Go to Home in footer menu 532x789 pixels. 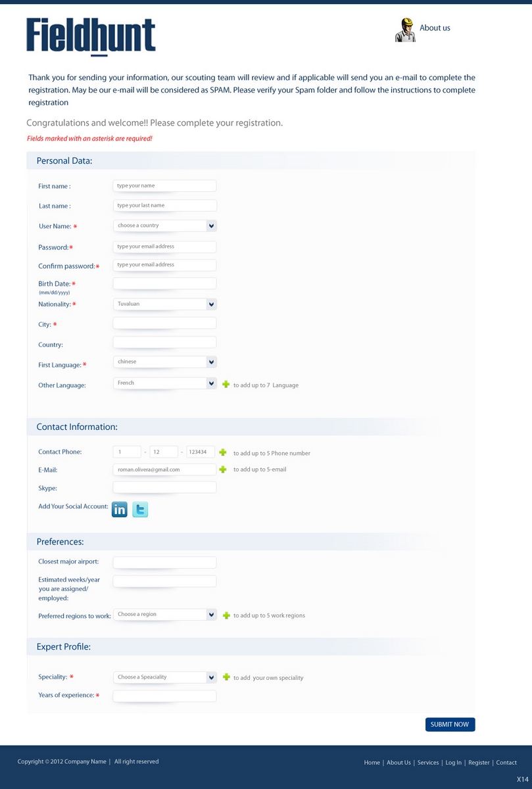click(x=372, y=763)
